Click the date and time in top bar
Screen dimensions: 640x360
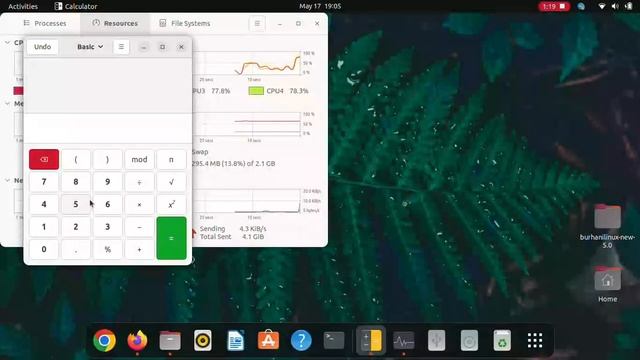tap(320, 6)
